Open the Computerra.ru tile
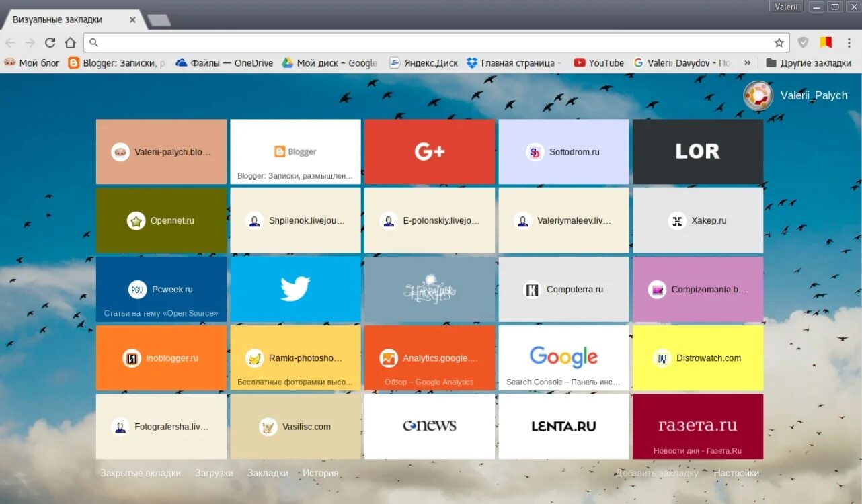862x504 pixels. (563, 289)
